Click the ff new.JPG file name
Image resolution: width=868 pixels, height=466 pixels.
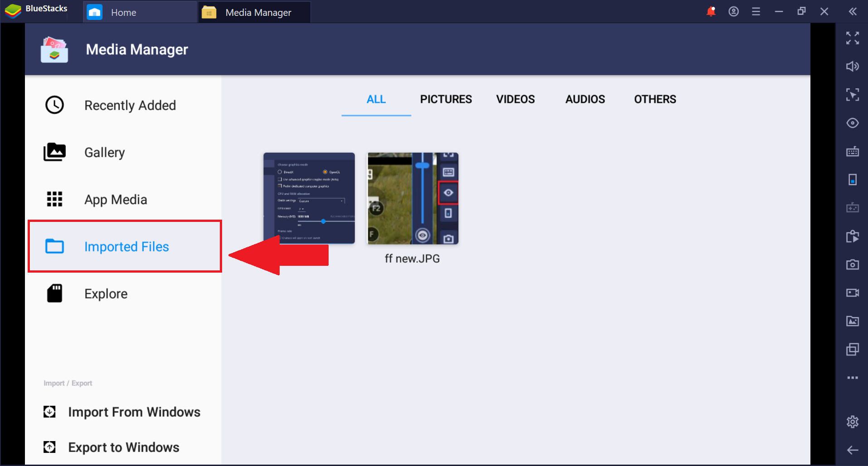pyautogui.click(x=412, y=259)
